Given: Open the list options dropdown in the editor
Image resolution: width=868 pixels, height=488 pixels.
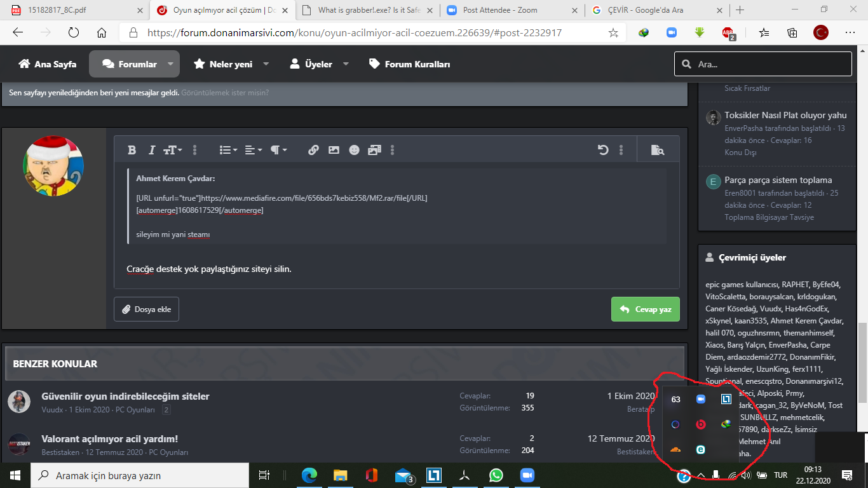Looking at the screenshot, I should coord(228,150).
